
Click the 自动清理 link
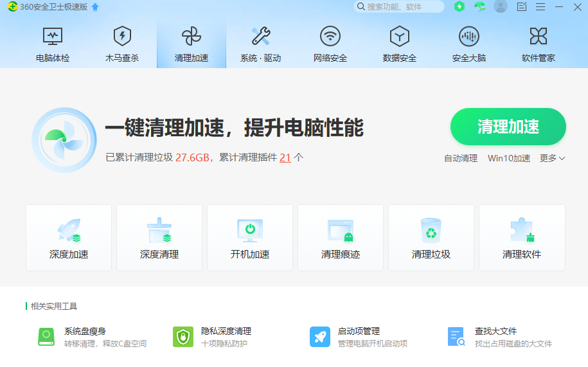click(x=461, y=158)
